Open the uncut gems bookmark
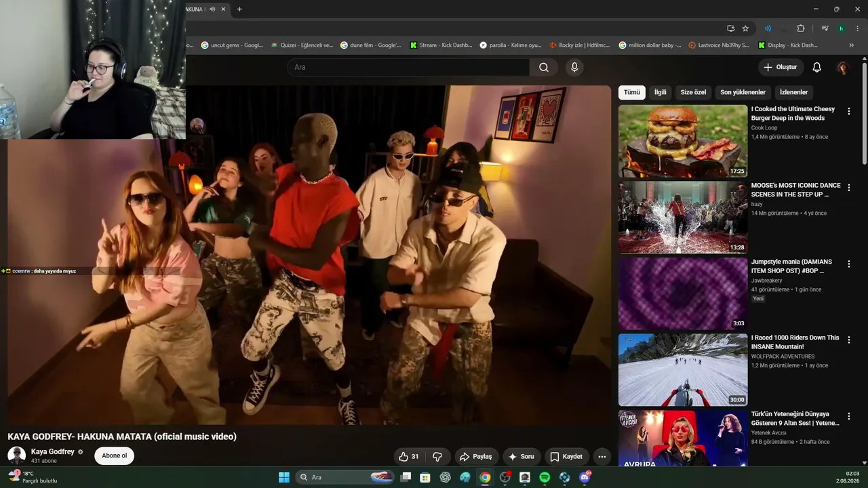868x488 pixels. coord(232,45)
